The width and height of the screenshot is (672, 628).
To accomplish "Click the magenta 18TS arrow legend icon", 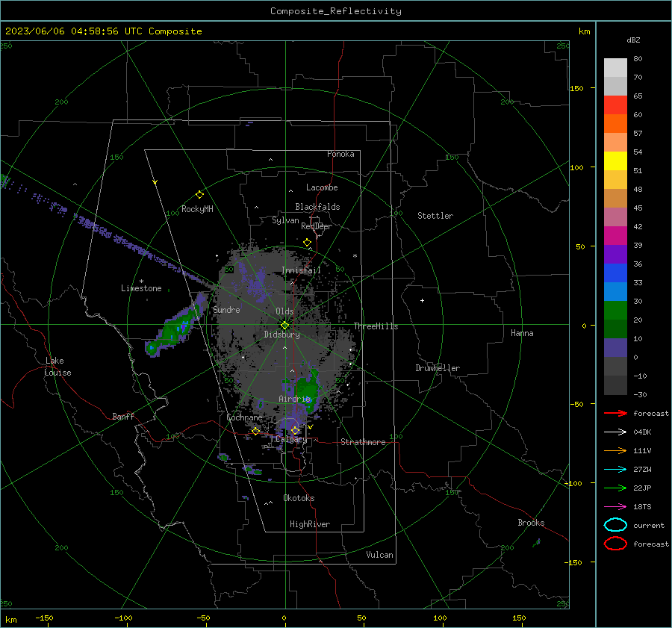I will tap(615, 507).
